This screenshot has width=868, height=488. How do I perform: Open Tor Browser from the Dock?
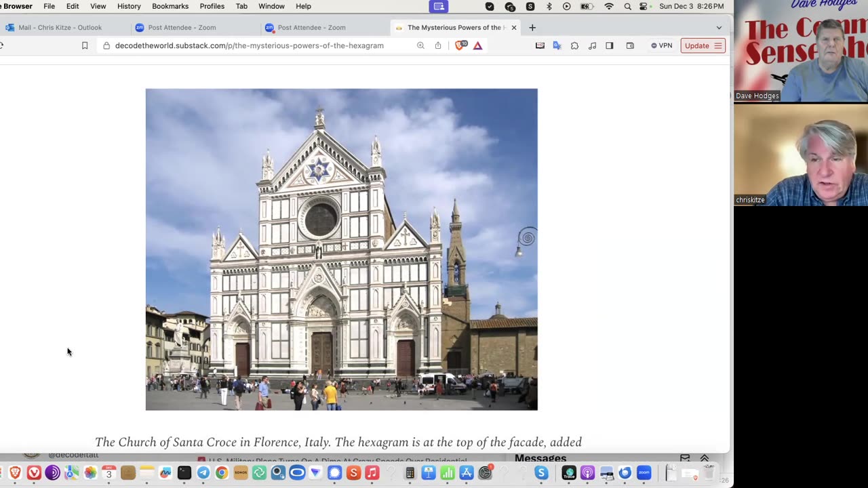tap(52, 473)
